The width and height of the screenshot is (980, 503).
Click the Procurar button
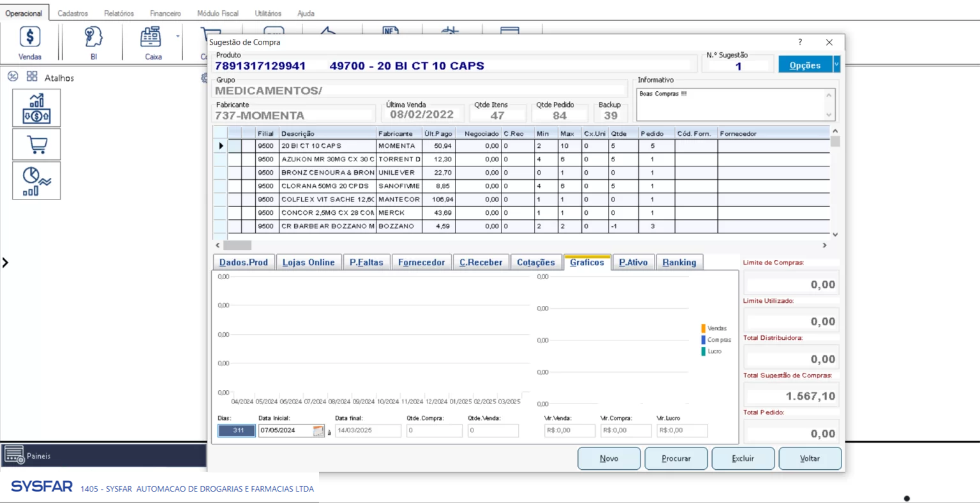pos(676,458)
